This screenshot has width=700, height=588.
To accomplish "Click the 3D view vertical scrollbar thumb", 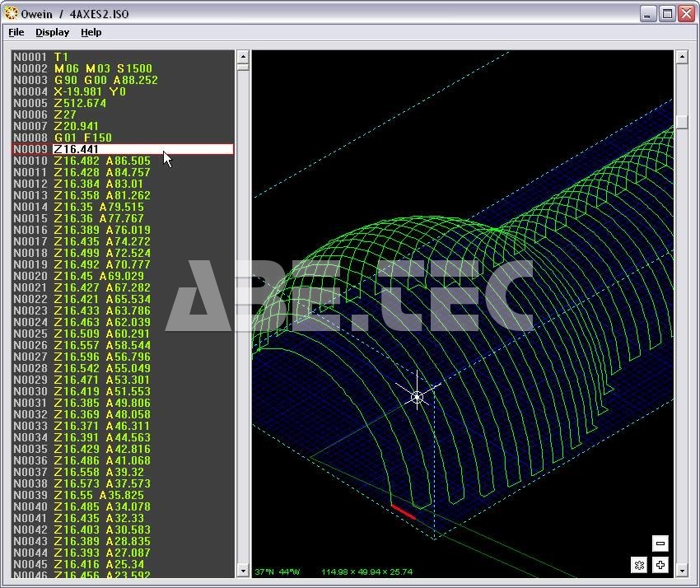I will (682, 121).
